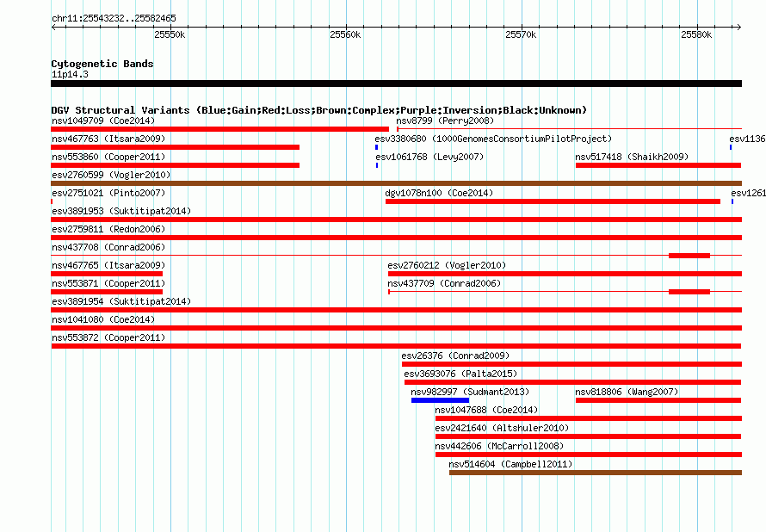
Task: Click the red bar under nsv517418
Action: 658,165
